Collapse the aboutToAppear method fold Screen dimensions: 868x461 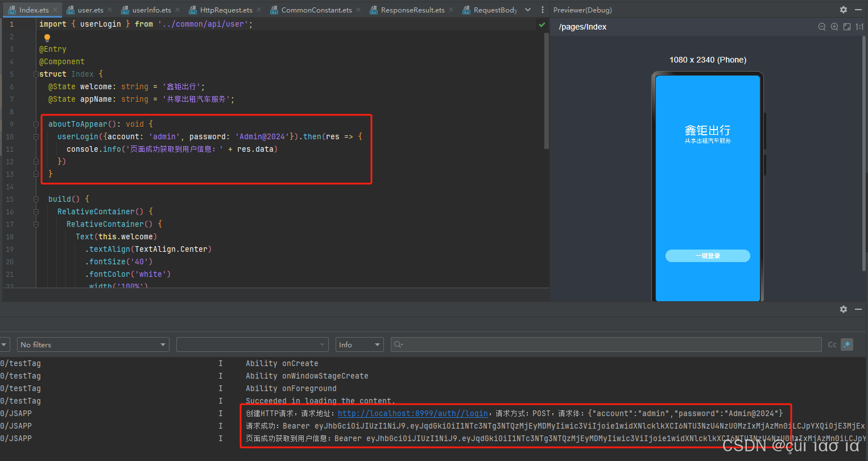click(x=36, y=124)
